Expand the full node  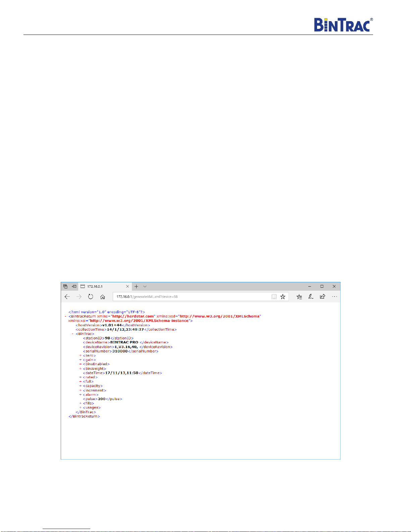(80, 382)
